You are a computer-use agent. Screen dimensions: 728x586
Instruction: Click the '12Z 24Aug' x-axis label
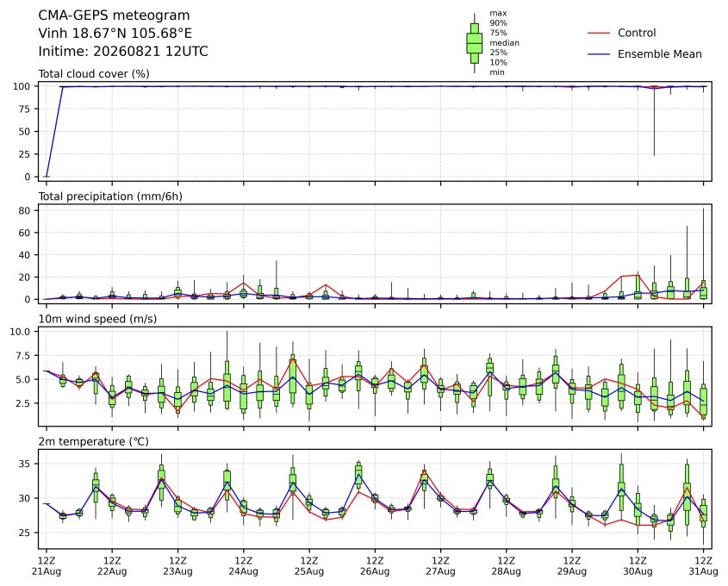[243, 566]
